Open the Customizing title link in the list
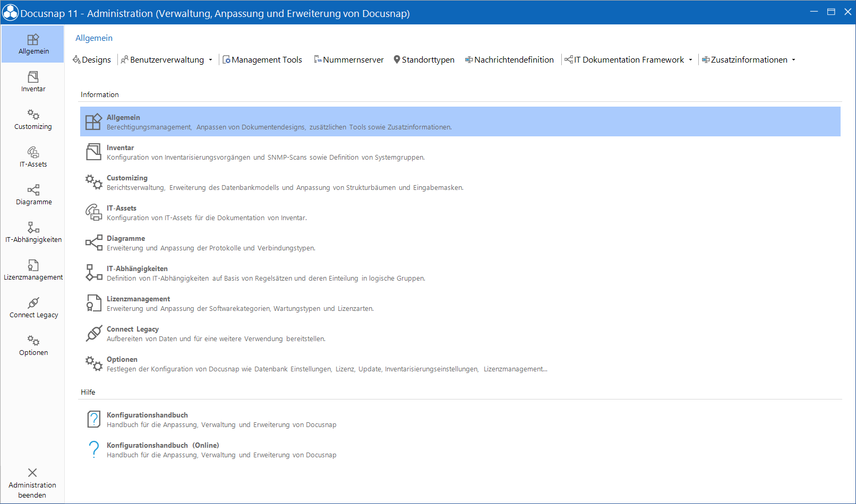This screenshot has height=504, width=856. pos(127,178)
